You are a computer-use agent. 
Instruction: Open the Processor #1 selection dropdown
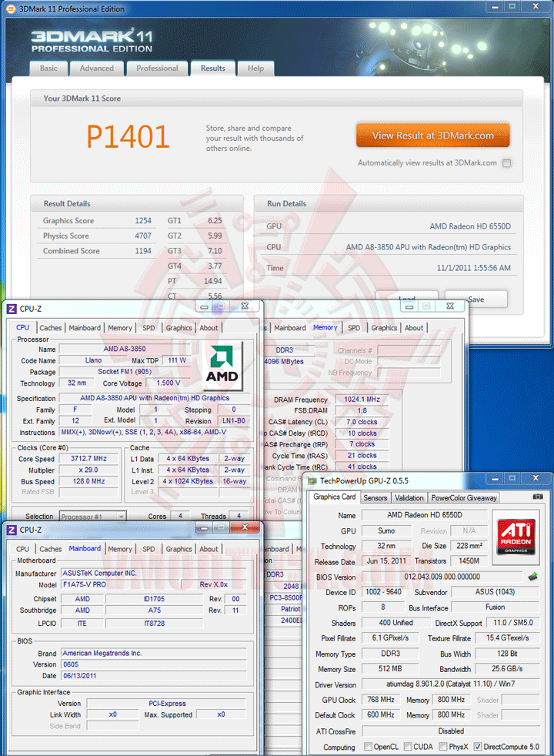point(93,517)
